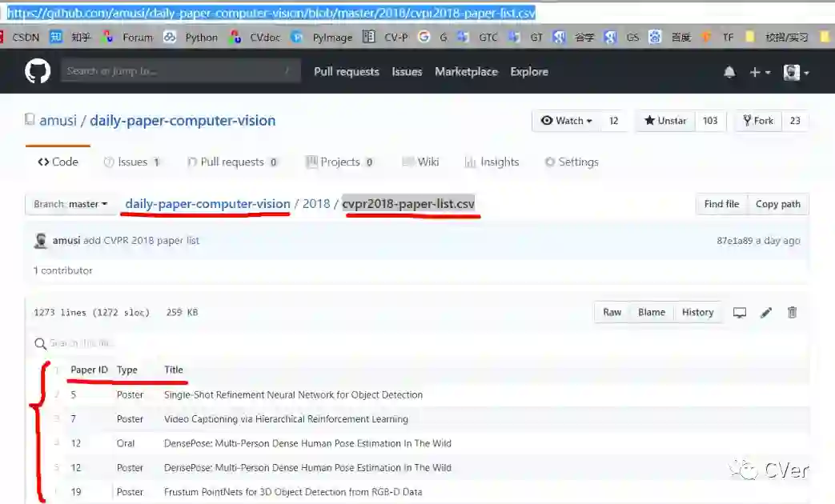Open the 2018 folder breadcrumb

pyautogui.click(x=316, y=203)
